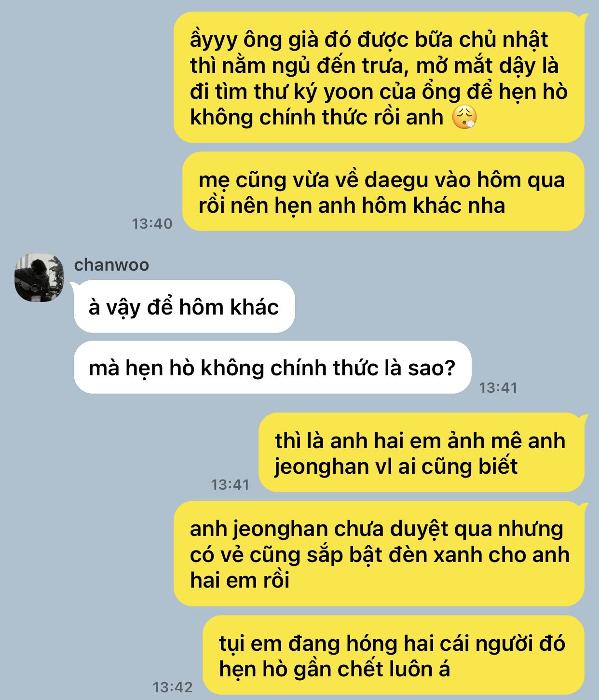Tap the message starting with 'ầyyy ông già'
The width and height of the screenshot is (599, 700).
[x=379, y=77]
